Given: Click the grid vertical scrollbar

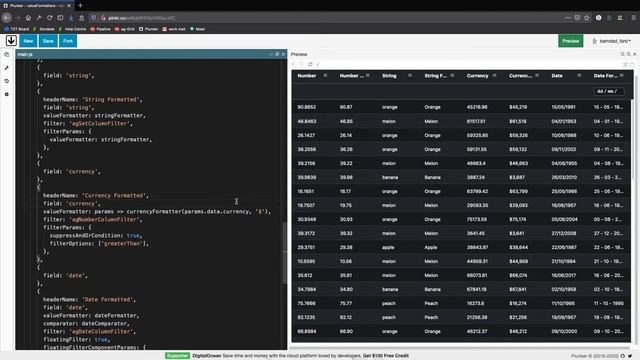Looking at the screenshot, I should (633, 139).
